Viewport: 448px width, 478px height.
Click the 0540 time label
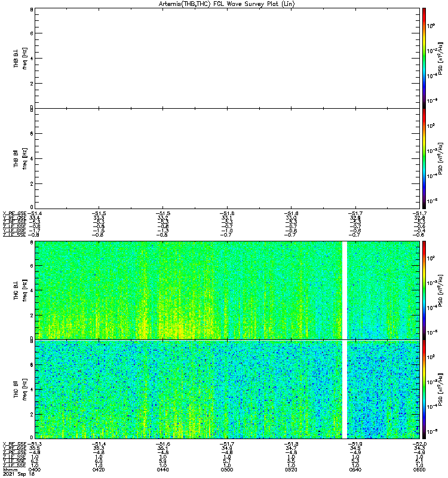tap(355, 470)
